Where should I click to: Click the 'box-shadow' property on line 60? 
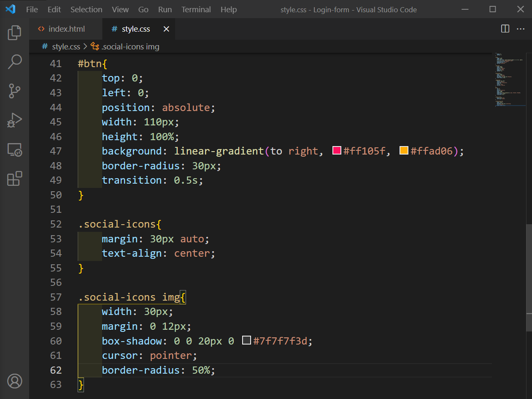click(x=132, y=341)
